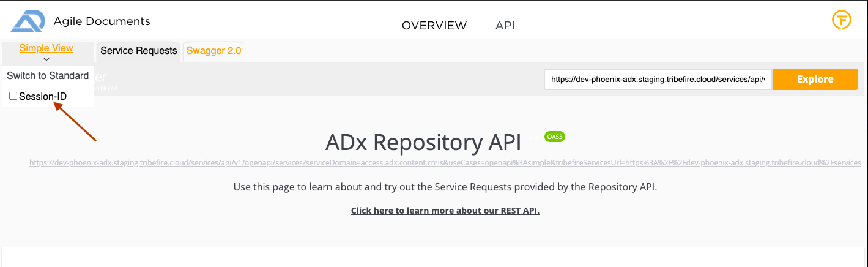Click the chevron below Simple View
The image size is (868, 267).
pyautogui.click(x=46, y=59)
